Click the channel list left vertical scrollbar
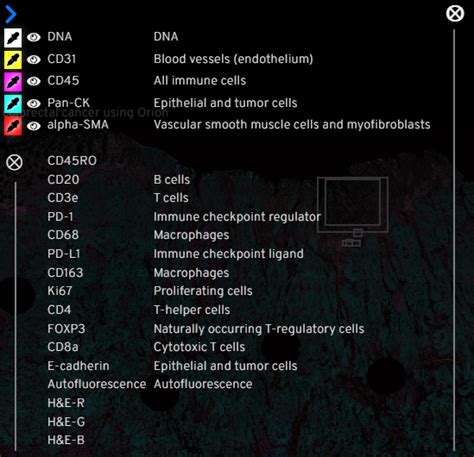The width and height of the screenshot is (474, 457). point(15,316)
